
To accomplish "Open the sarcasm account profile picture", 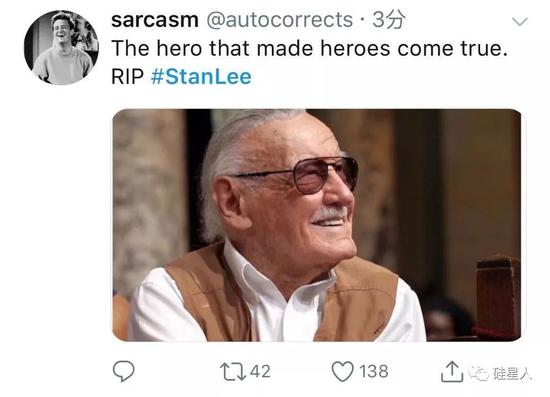I will pyautogui.click(x=61, y=47).
